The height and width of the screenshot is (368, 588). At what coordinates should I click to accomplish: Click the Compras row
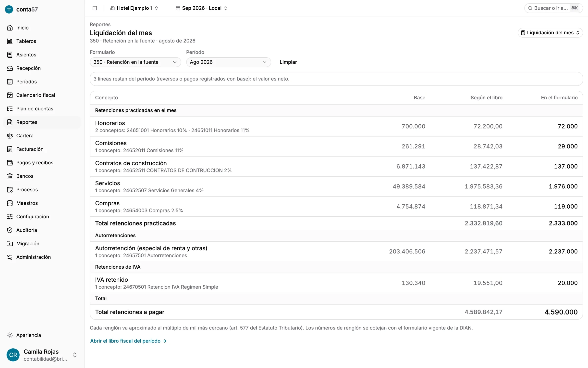click(x=336, y=207)
